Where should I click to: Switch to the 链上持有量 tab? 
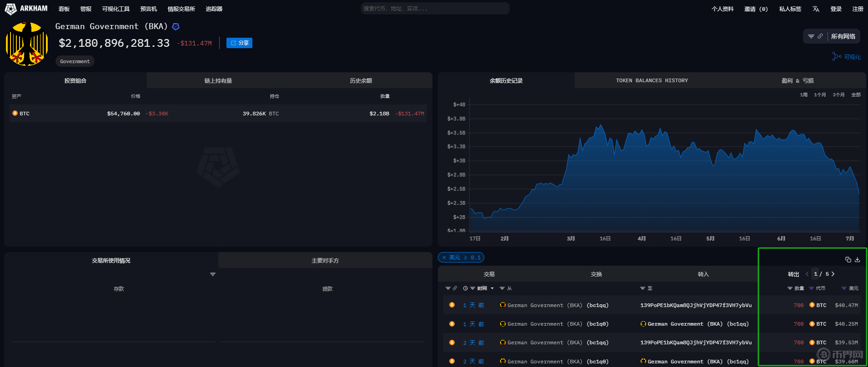[218, 80]
